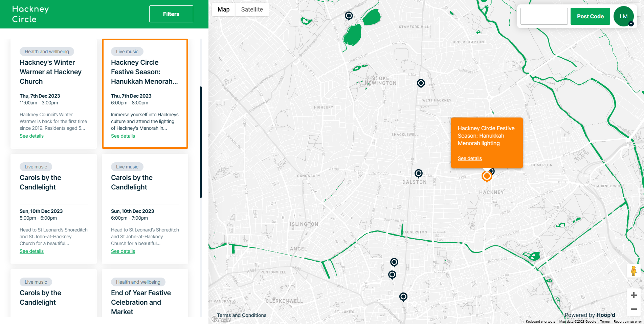The height and width of the screenshot is (324, 644).
Task: Zoom out the map with minus button
Action: (634, 309)
